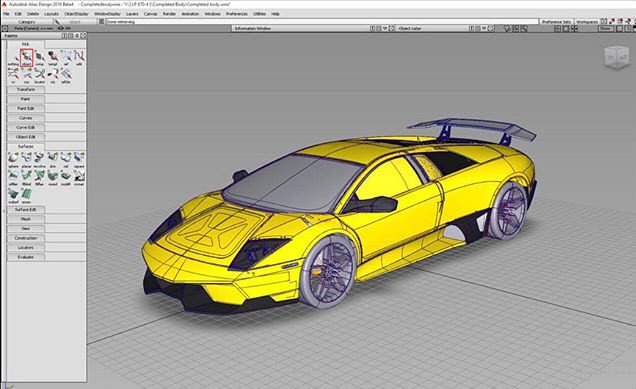Toggle the eye icon beside Persp camera label
This screenshot has height=389, width=636.
(x=61, y=28)
